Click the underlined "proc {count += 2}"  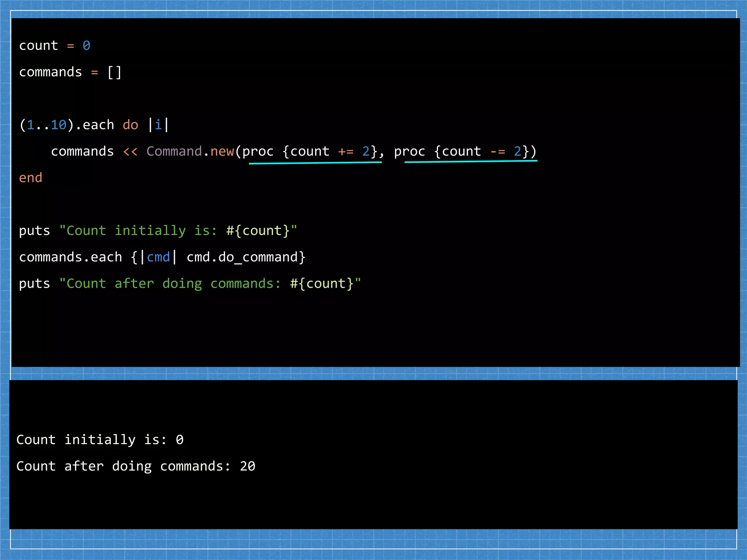click(x=310, y=151)
